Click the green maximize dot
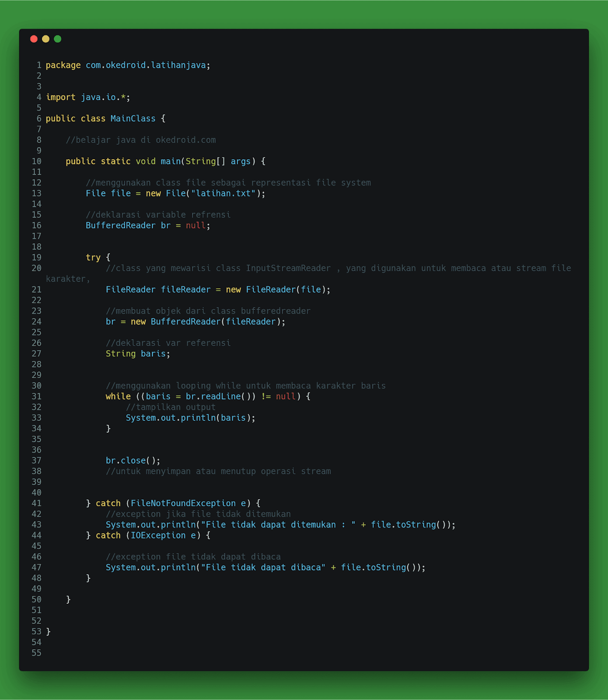608x700 pixels. pos(57,39)
